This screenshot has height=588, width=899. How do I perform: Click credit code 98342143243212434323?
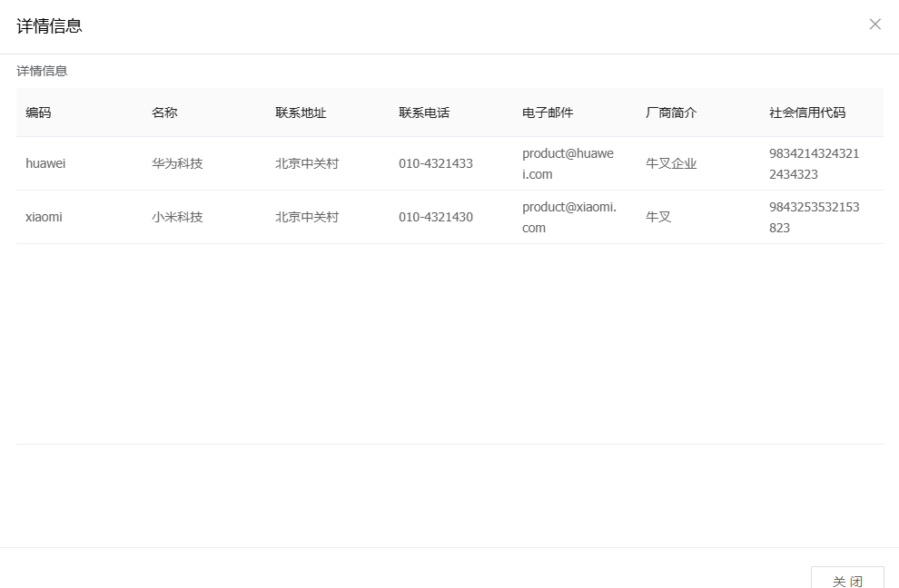[814, 163]
